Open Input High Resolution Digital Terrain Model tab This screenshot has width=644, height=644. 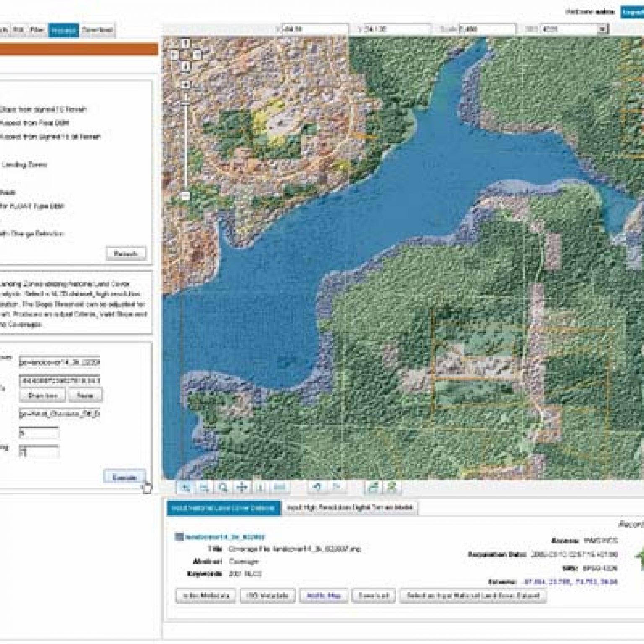350,507
